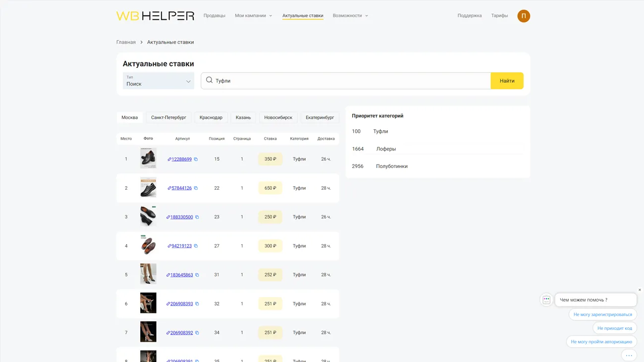Copy article number 12288699
The image size is (644, 362).
(x=196, y=159)
